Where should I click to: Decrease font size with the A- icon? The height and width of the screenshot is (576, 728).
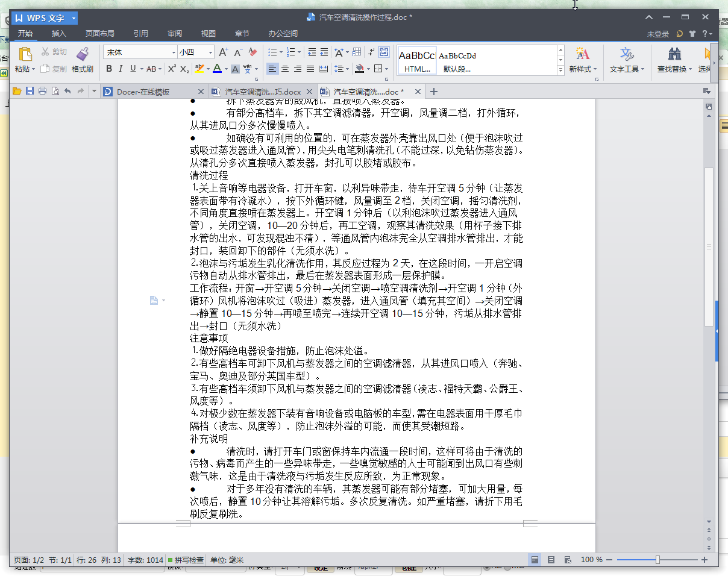click(239, 52)
